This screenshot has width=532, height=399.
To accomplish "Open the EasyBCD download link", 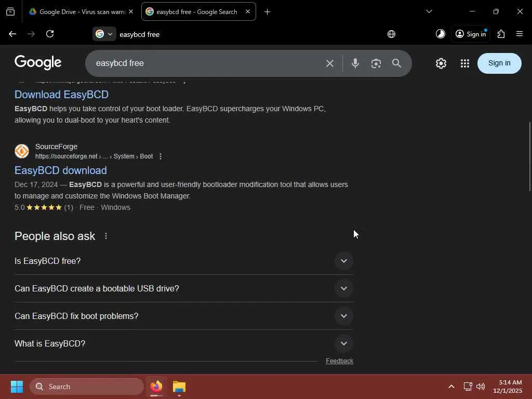I will (61, 170).
